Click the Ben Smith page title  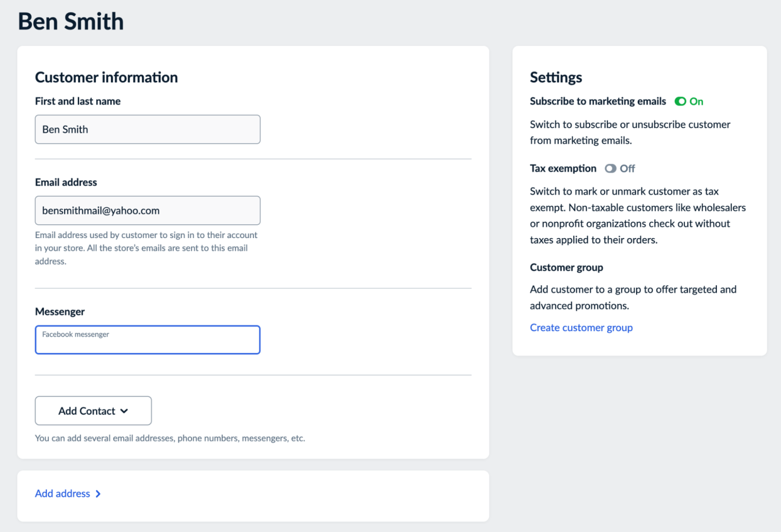click(71, 21)
